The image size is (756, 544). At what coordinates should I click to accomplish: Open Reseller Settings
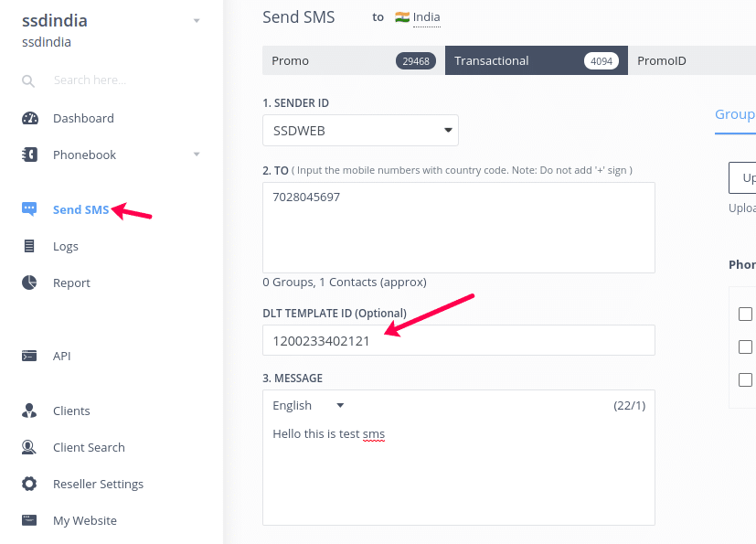coord(99,485)
